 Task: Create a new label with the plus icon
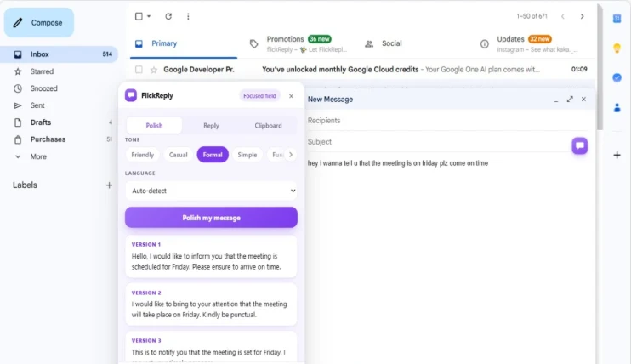(x=109, y=185)
